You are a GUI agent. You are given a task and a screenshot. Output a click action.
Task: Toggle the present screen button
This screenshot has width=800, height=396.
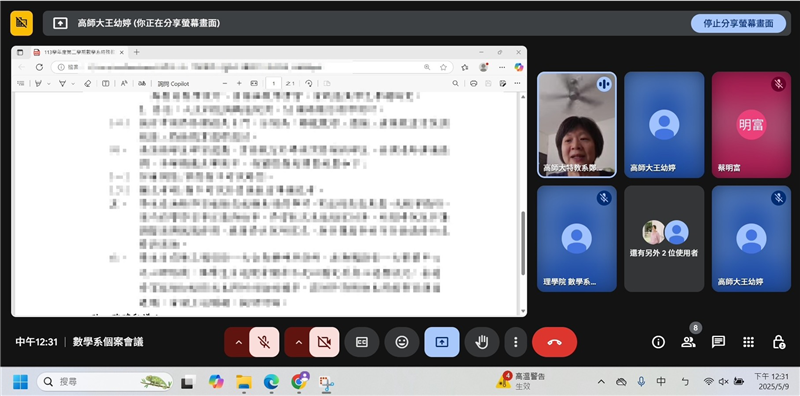[442, 342]
